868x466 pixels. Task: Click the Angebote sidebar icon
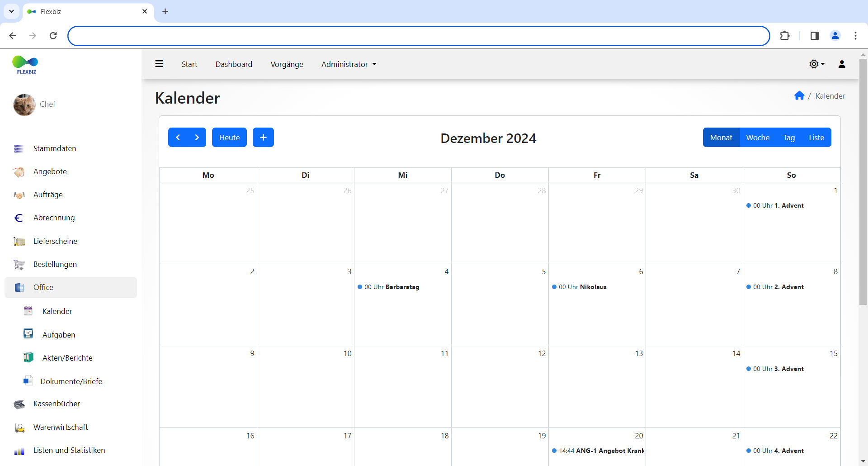[19, 172]
